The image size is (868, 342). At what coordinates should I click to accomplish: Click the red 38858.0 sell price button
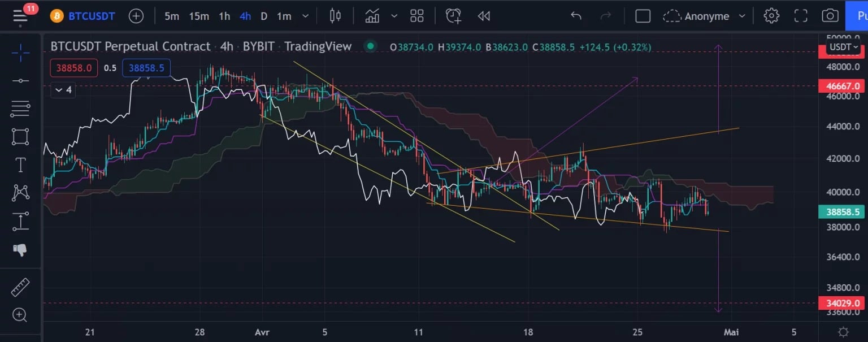click(x=74, y=68)
